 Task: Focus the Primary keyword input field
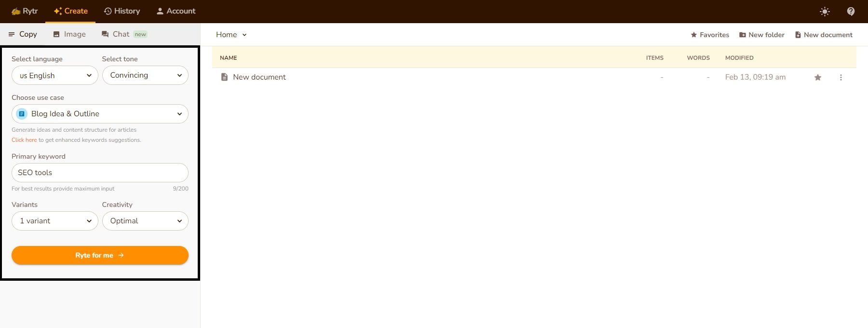(x=100, y=173)
